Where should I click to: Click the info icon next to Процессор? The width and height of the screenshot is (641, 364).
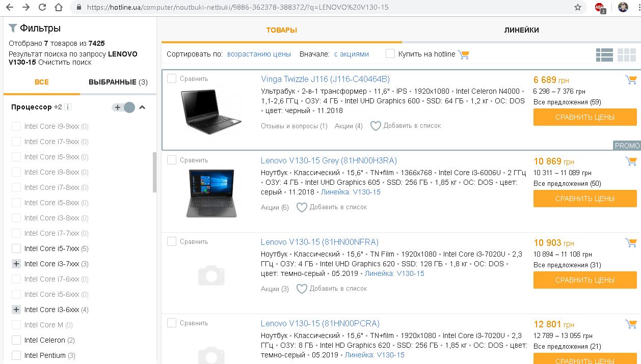tap(68, 107)
